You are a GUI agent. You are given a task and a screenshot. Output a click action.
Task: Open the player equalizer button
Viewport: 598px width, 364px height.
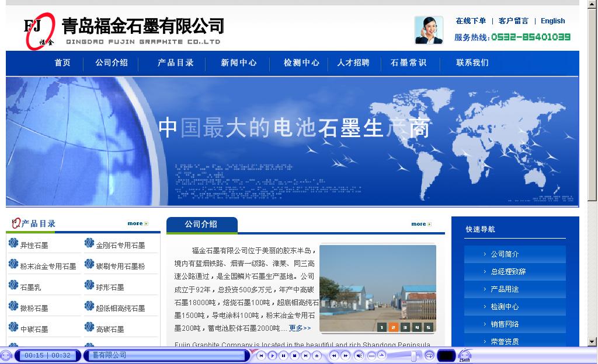tap(371, 356)
